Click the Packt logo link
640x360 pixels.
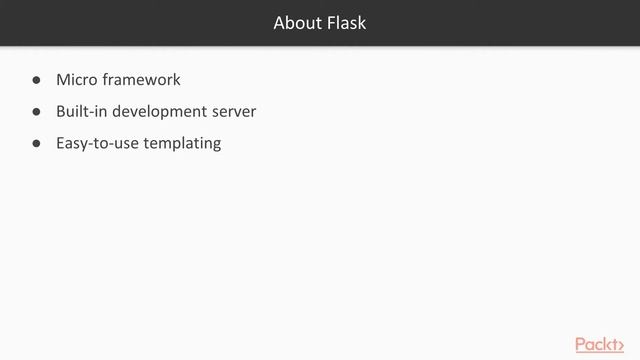coord(599,345)
